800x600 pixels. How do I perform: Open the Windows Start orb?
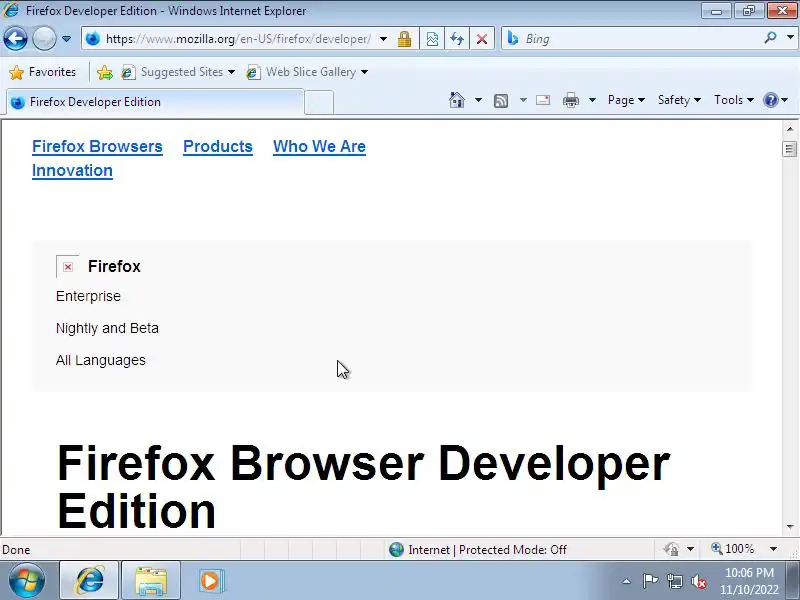(27, 581)
